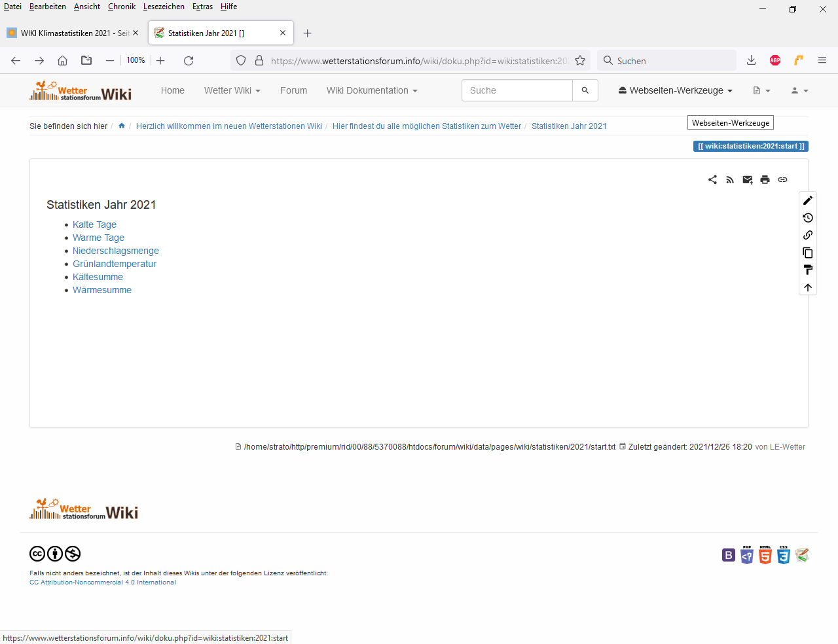Reload the page with the refresh icon
The image size is (838, 644).
click(189, 60)
